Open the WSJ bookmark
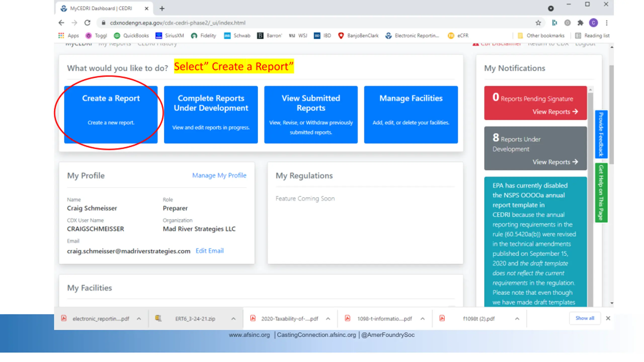This screenshot has width=644, height=362. click(x=298, y=36)
